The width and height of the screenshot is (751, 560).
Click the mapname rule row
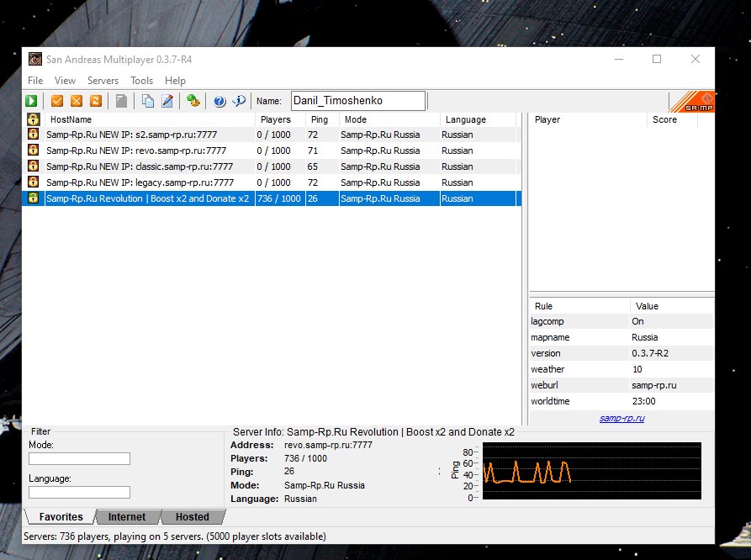click(x=621, y=337)
